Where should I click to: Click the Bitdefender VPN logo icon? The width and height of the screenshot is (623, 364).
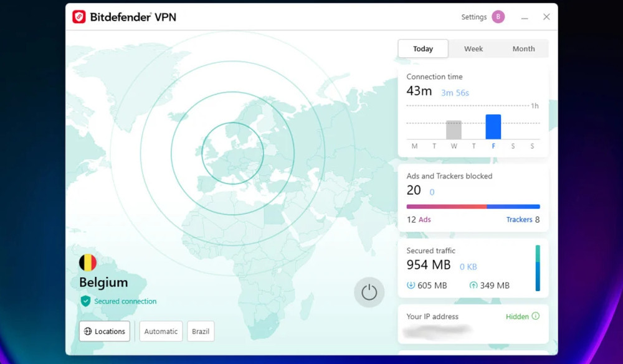coord(78,17)
